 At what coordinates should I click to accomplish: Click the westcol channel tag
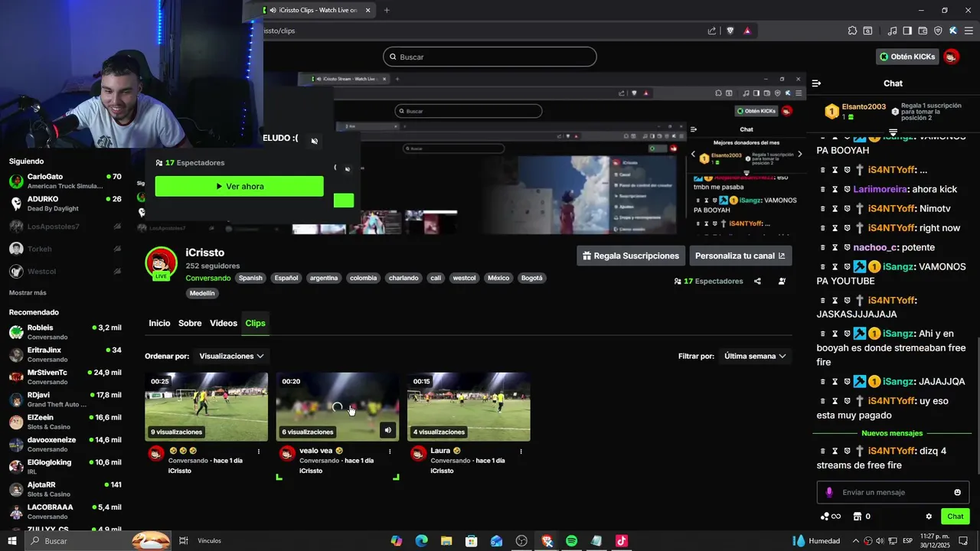point(464,278)
